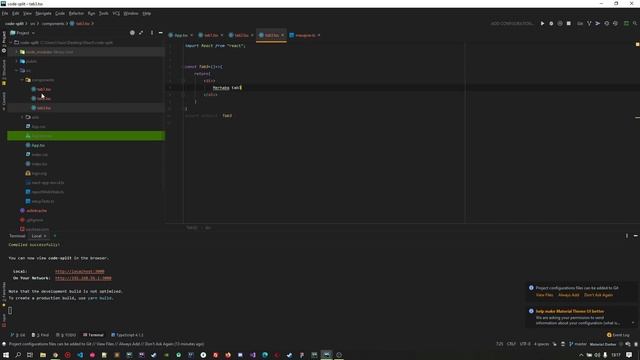Collapse the components folder
The width and height of the screenshot is (640, 360).
[x=22, y=80]
